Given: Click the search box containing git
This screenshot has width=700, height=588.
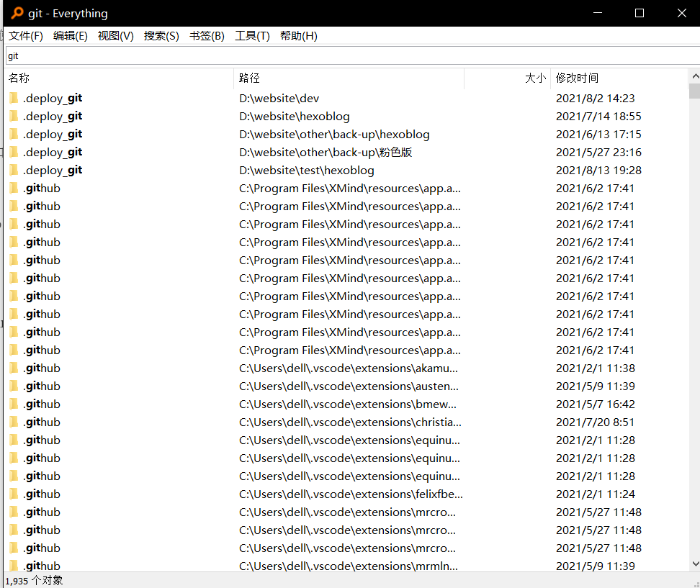Looking at the screenshot, I should 353,55.
